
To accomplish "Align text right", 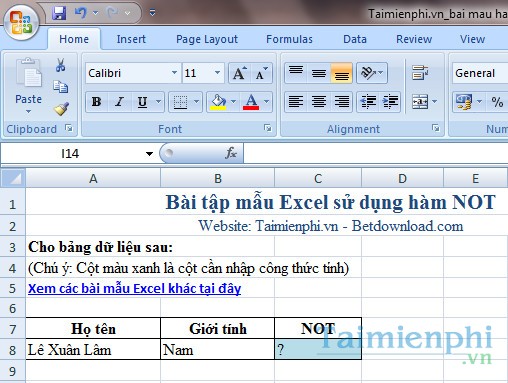I will (342, 101).
